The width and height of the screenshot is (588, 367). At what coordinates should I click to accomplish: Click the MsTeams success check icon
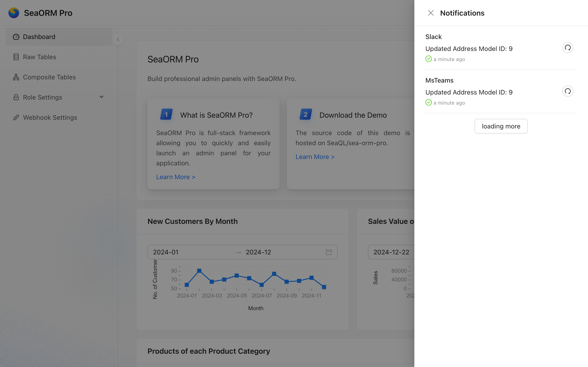429,103
